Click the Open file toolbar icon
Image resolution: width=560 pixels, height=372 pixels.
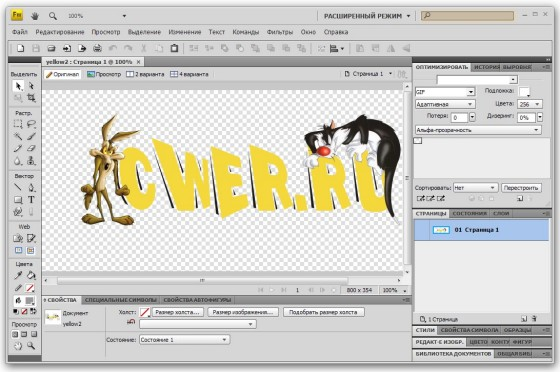(x=51, y=48)
